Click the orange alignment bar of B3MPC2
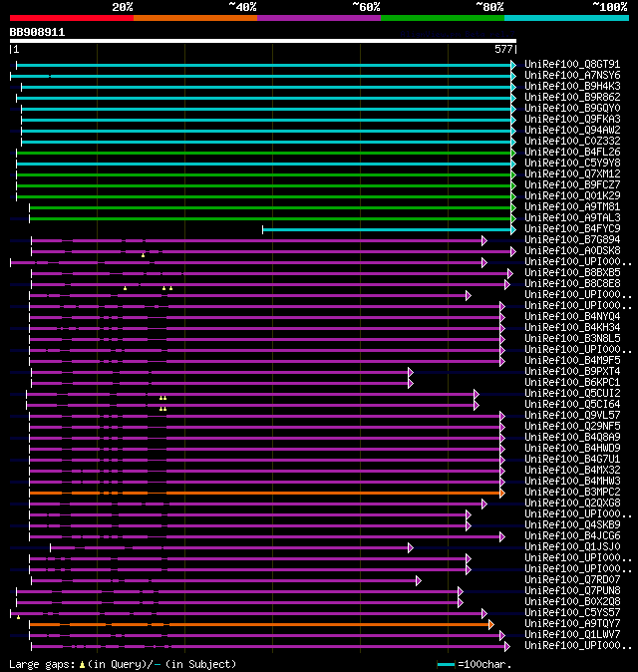The height and width of the screenshot is (672, 638). pos(265,494)
